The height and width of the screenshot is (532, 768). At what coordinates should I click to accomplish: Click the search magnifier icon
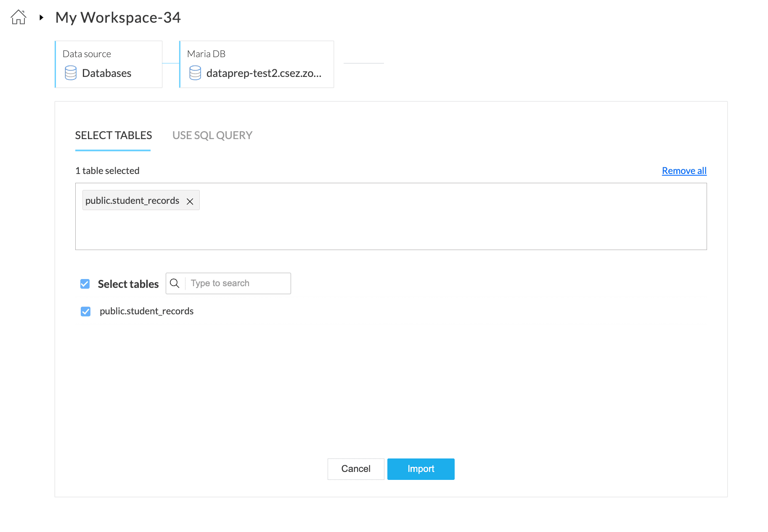tap(175, 283)
